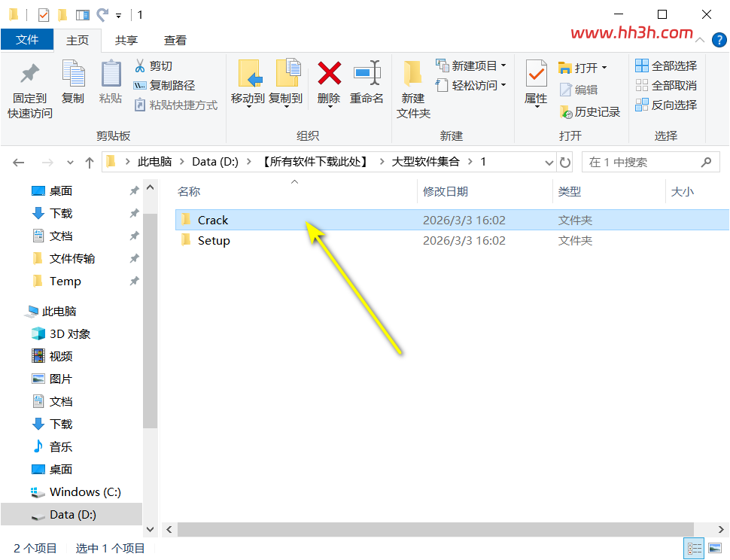Click Paste shortcut (粘贴快捷方式)
This screenshot has height=560, width=730.
click(x=176, y=105)
